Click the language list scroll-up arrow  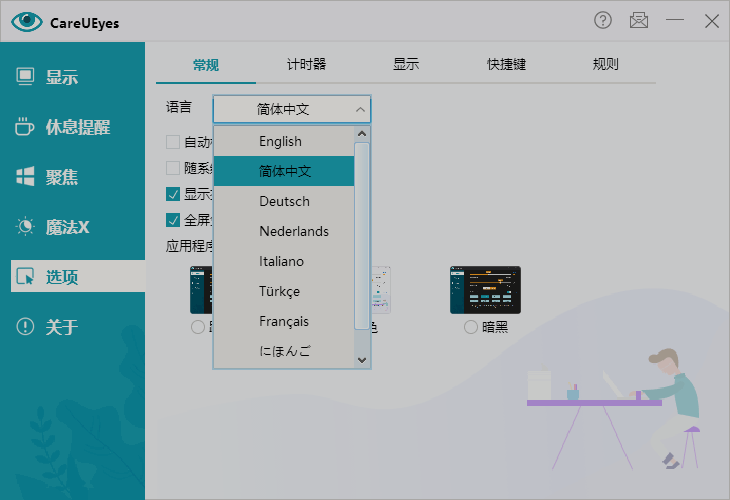(x=362, y=134)
